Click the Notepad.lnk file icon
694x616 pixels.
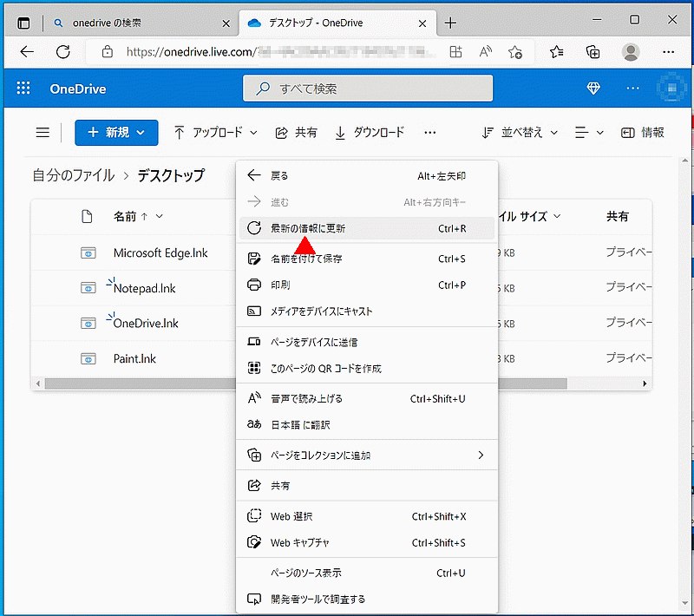coord(88,288)
